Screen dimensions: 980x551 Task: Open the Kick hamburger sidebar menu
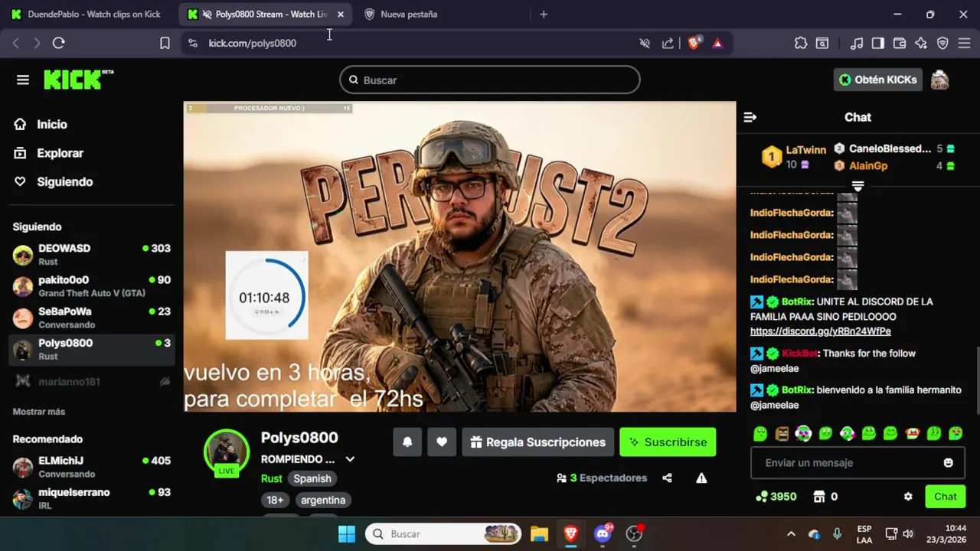[22, 80]
